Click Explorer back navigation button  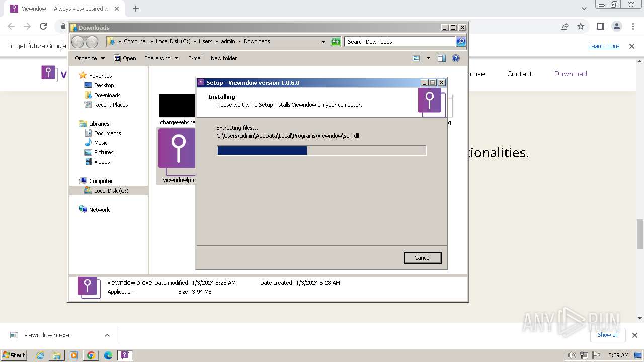click(78, 42)
